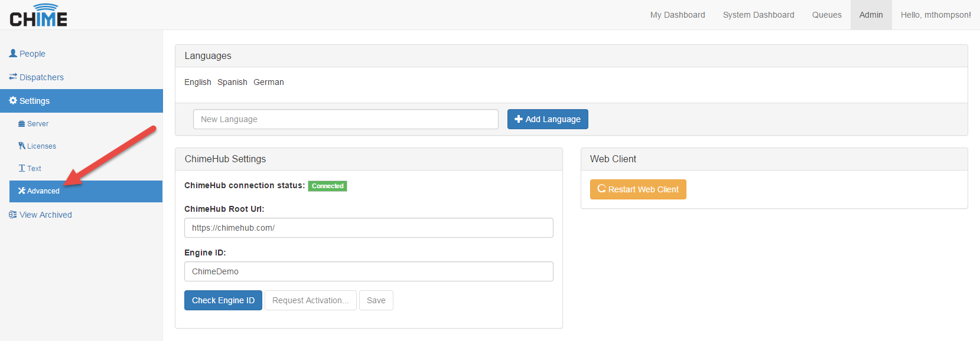This screenshot has height=341, width=980.
Task: Click the Advanced wrench icon
Action: click(x=22, y=191)
